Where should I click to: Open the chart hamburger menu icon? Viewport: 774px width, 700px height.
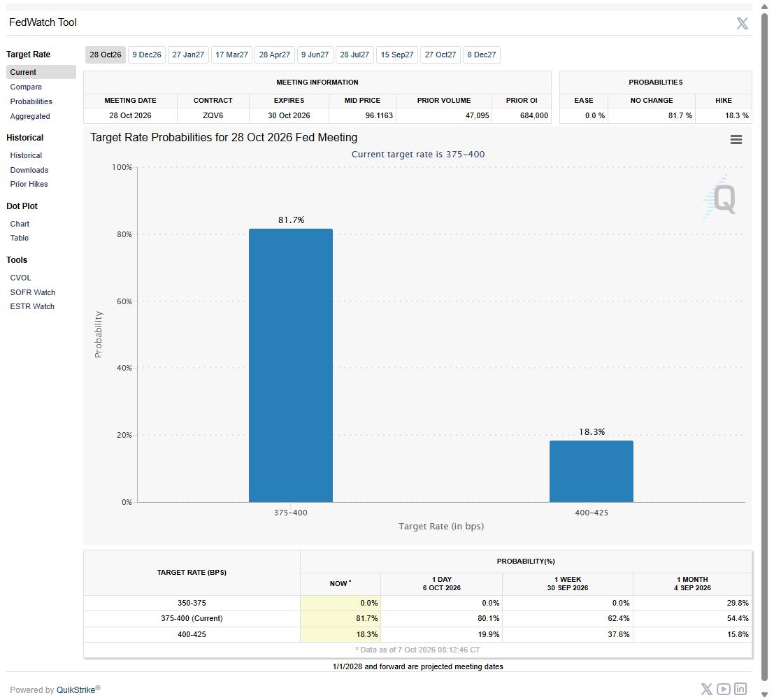pos(736,140)
